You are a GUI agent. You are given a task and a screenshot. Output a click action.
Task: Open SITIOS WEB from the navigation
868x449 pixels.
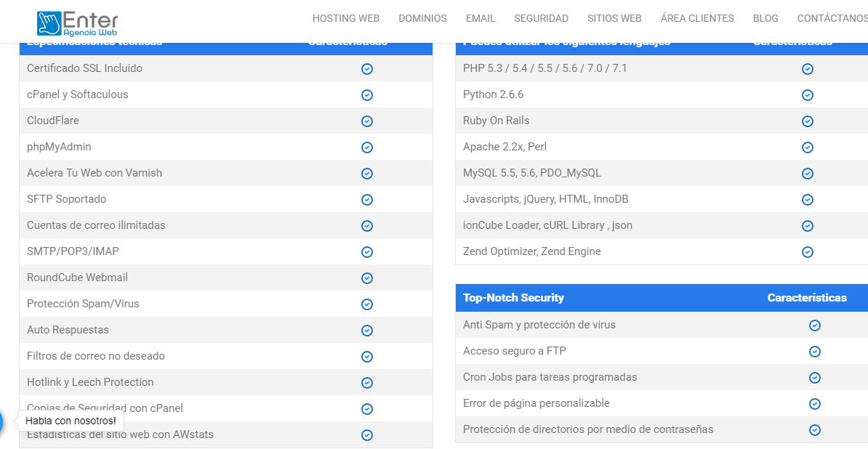[x=614, y=18]
